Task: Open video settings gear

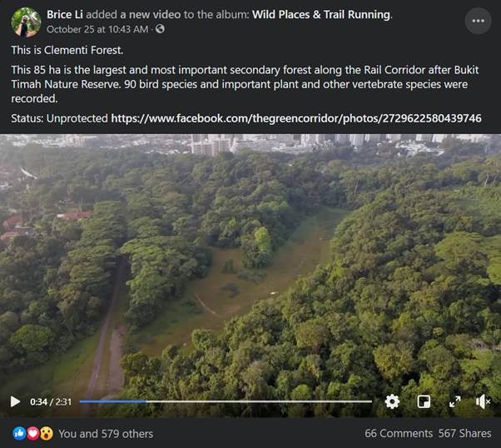Action: pyautogui.click(x=392, y=401)
